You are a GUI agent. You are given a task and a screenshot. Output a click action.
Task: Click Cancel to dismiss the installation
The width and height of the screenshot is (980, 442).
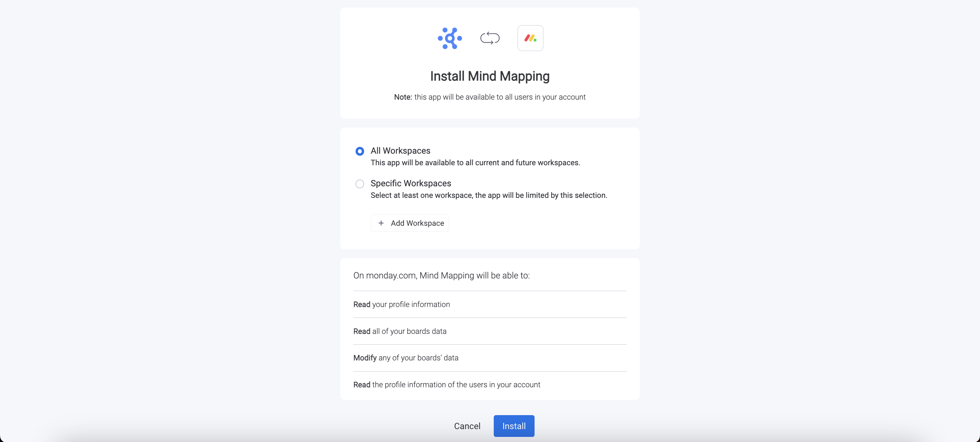(467, 426)
